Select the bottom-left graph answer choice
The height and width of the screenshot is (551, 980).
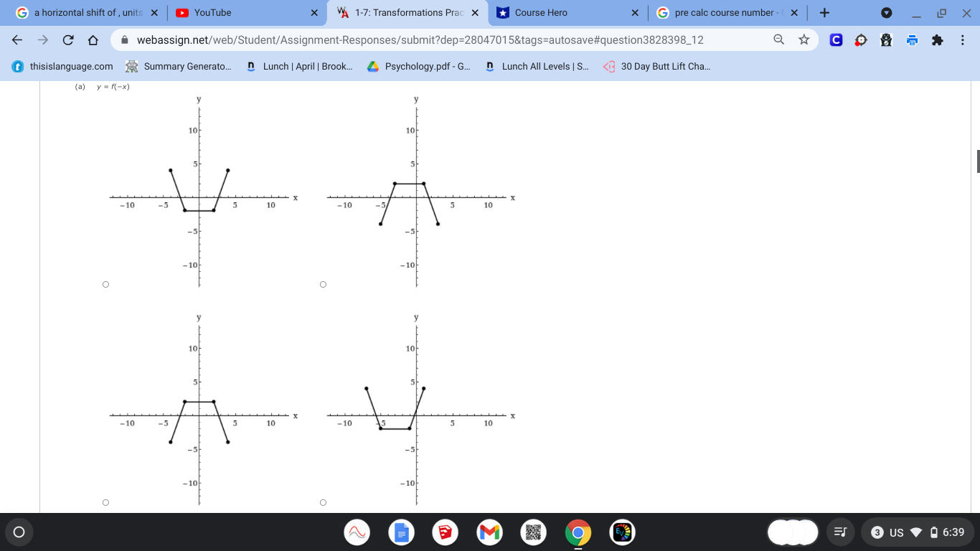[x=105, y=502]
